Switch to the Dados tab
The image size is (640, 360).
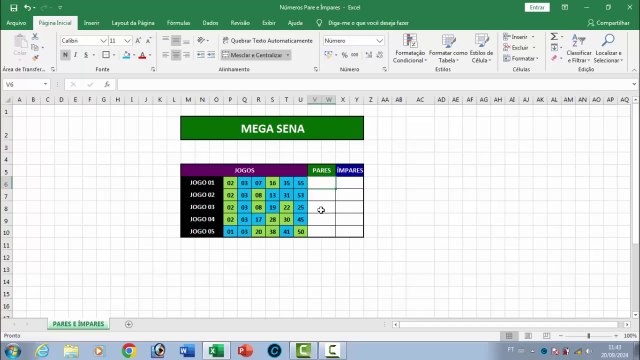pyautogui.click(x=210, y=23)
